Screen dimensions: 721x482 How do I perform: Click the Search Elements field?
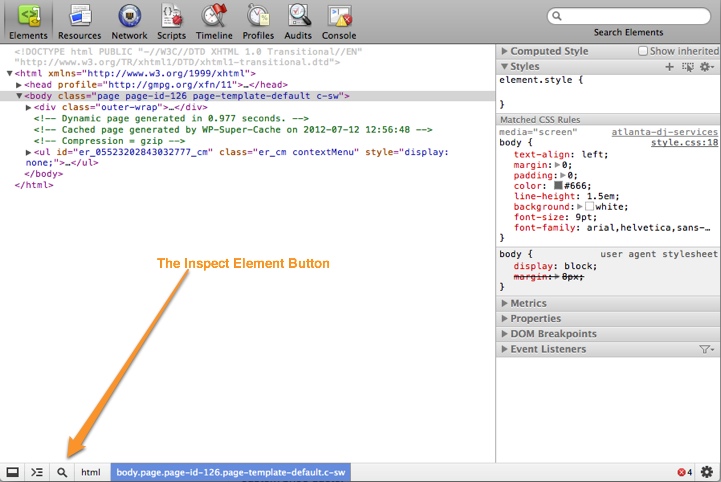629,16
